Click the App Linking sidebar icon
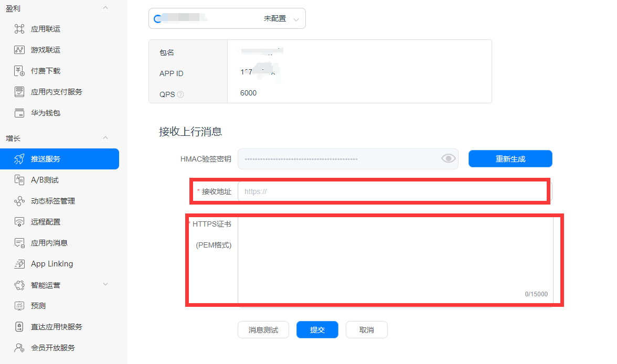This screenshot has width=617, height=364. (19, 264)
